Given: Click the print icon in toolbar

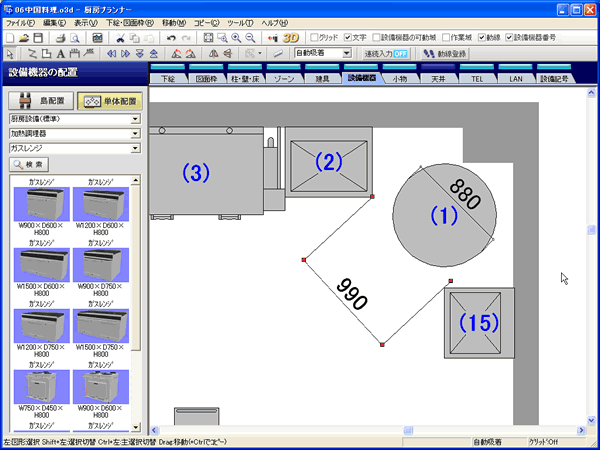Looking at the screenshot, I should (60, 37).
